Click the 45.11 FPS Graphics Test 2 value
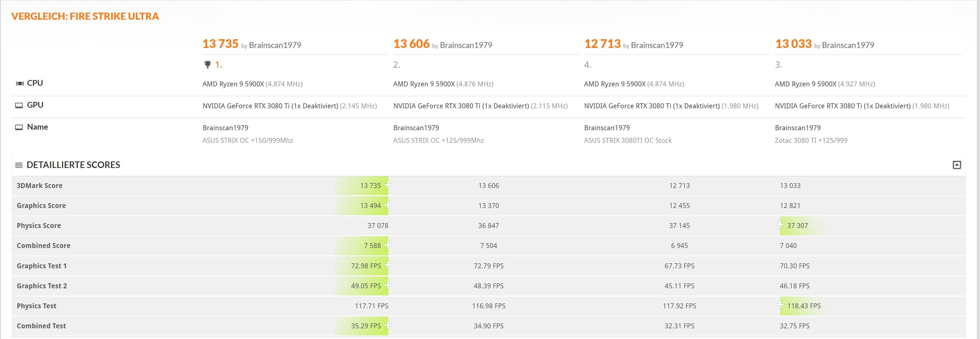This screenshot has height=339, width=980. coord(679,286)
